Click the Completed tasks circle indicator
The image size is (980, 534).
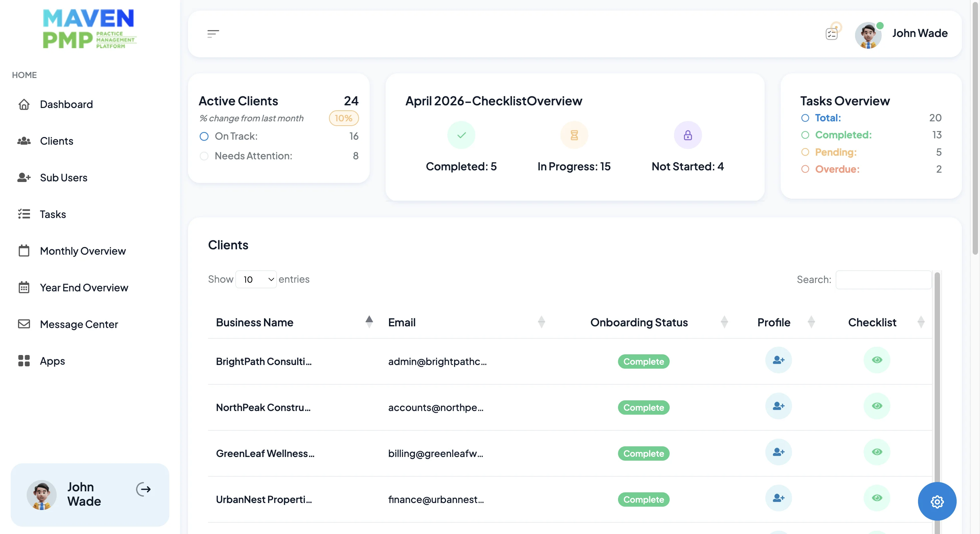tap(805, 135)
